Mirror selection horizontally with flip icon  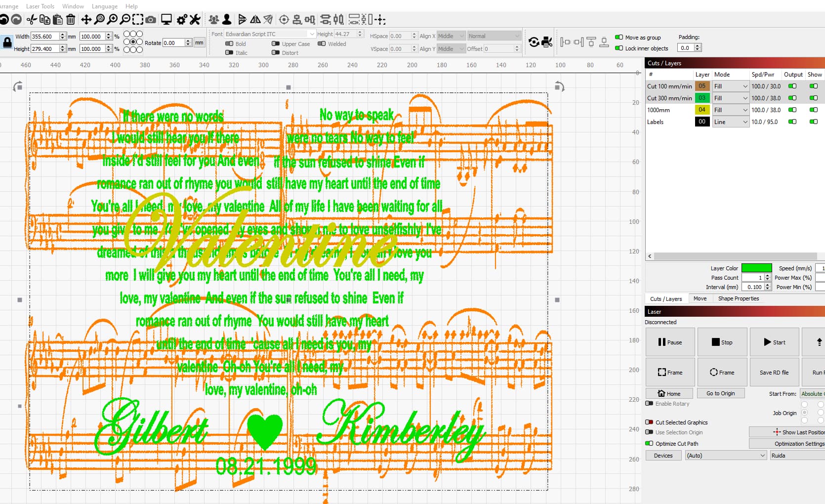(x=255, y=20)
